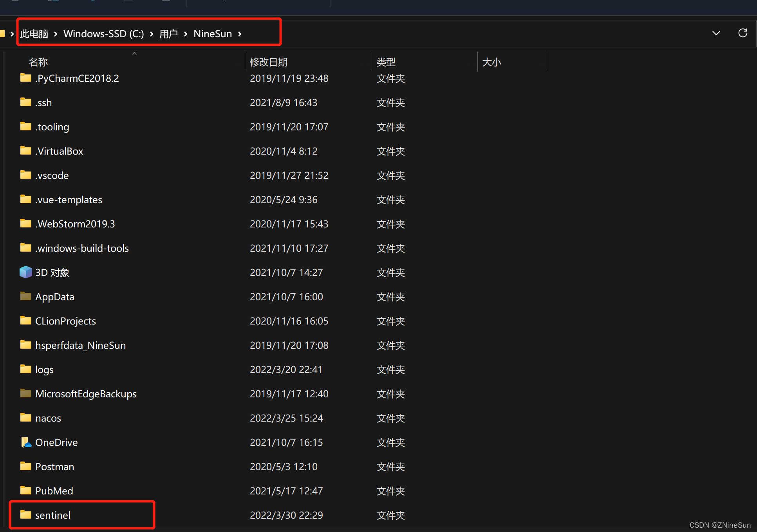
Task: Click the .ssh folder name
Action: tap(43, 103)
